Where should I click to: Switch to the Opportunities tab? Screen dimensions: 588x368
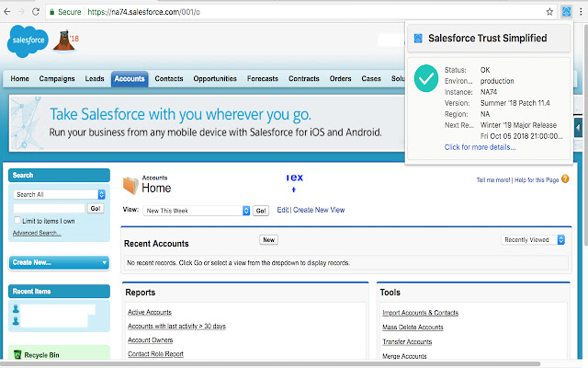click(215, 79)
